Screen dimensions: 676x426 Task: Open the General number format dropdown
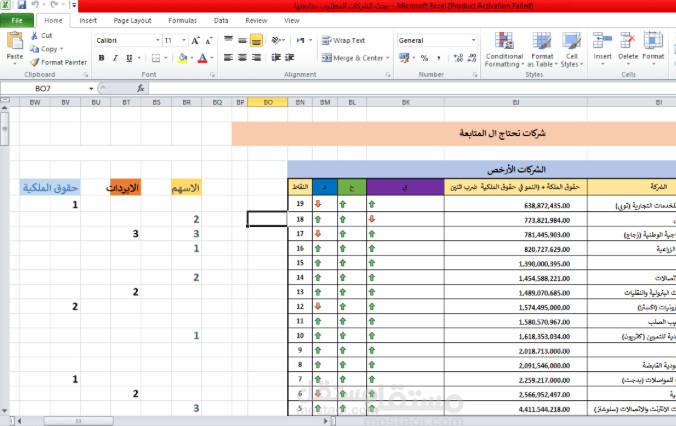coord(473,40)
